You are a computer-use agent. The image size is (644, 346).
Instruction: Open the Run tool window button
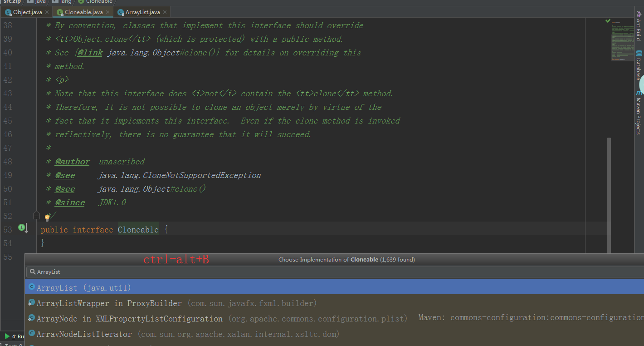coord(14,336)
